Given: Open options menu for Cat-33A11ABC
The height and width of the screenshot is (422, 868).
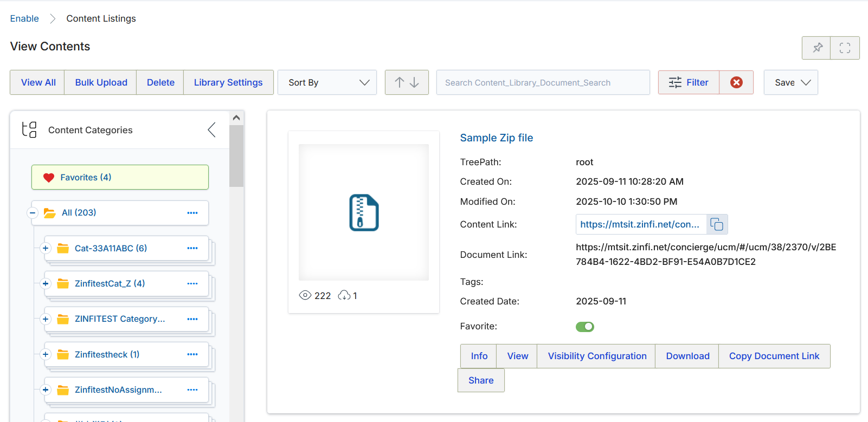Looking at the screenshot, I should point(192,248).
